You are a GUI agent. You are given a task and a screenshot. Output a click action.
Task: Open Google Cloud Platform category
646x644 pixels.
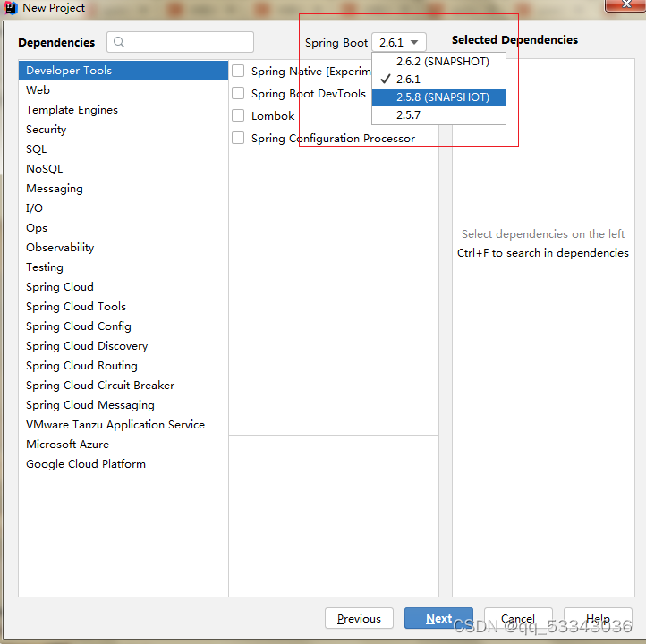point(123,464)
